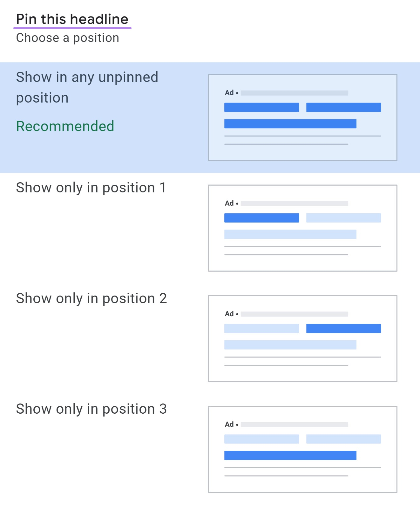Image resolution: width=420 pixels, height=507 pixels.
Task: Click the 'Ad' badge in position 2 preview
Action: (229, 314)
